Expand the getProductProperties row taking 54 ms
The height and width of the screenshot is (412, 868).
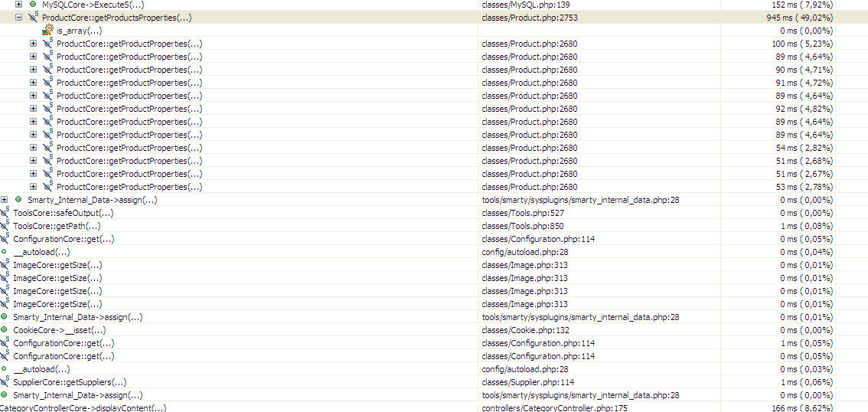pos(33,148)
